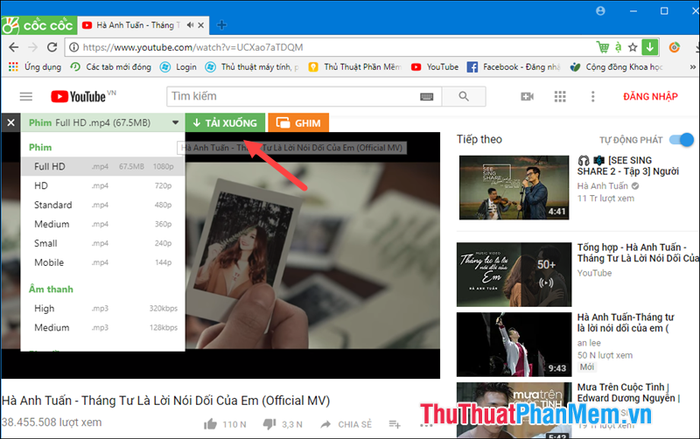Click the orange GHIM button
The height and width of the screenshot is (439, 700).
click(298, 123)
